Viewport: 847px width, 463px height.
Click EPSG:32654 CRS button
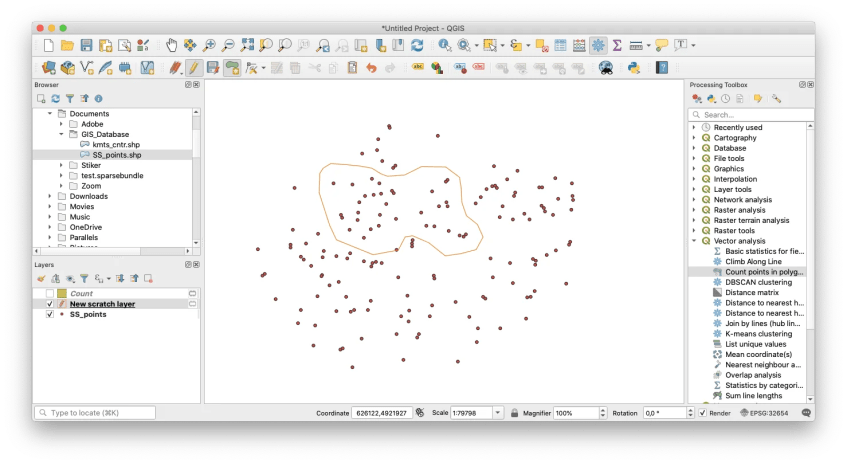click(766, 413)
